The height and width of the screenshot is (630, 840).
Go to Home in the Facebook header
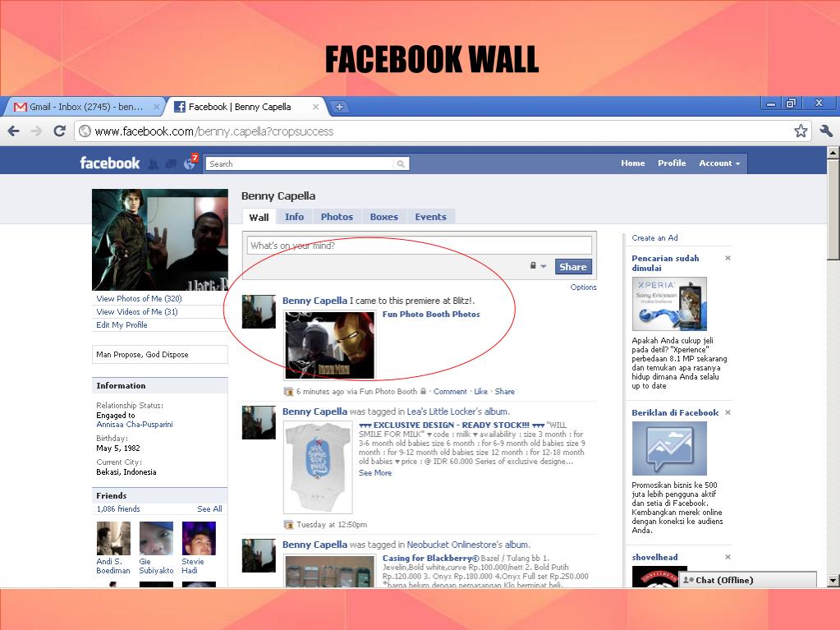[633, 163]
